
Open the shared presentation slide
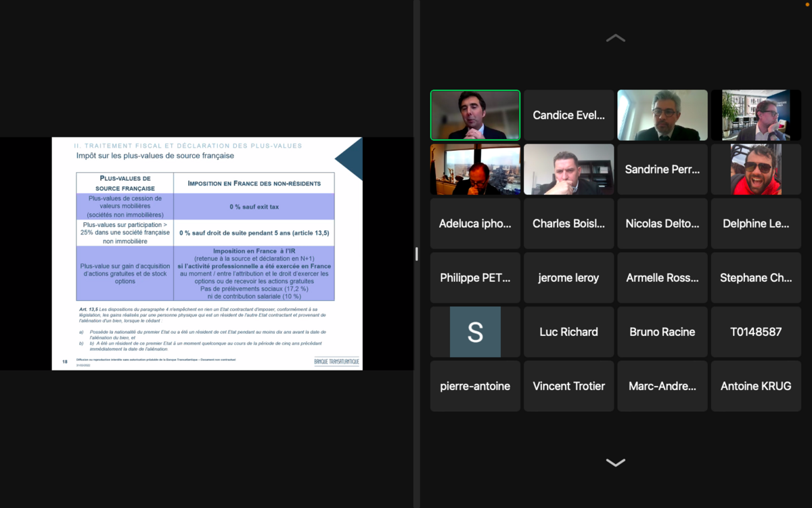(207, 254)
